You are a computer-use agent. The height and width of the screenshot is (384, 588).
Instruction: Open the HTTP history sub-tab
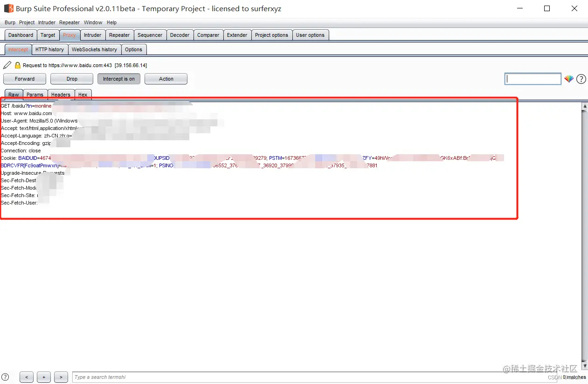[x=50, y=49]
